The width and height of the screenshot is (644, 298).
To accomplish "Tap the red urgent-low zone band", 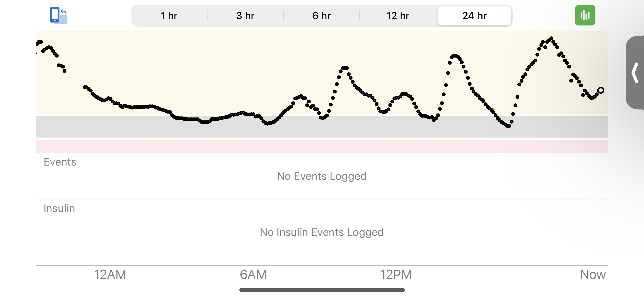I will 322,146.
